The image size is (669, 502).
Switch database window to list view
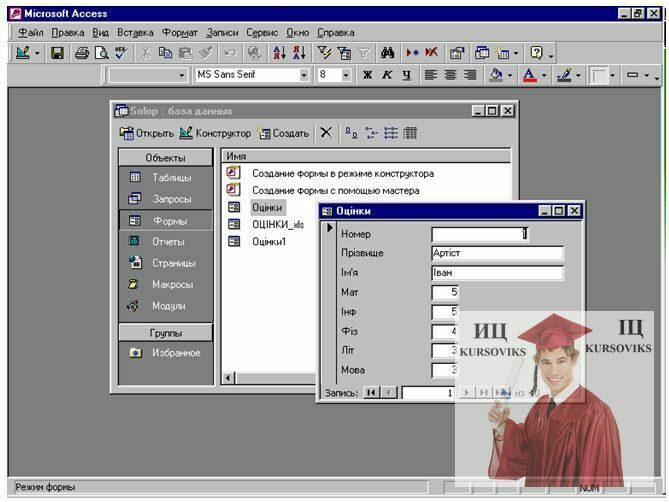coord(391,133)
